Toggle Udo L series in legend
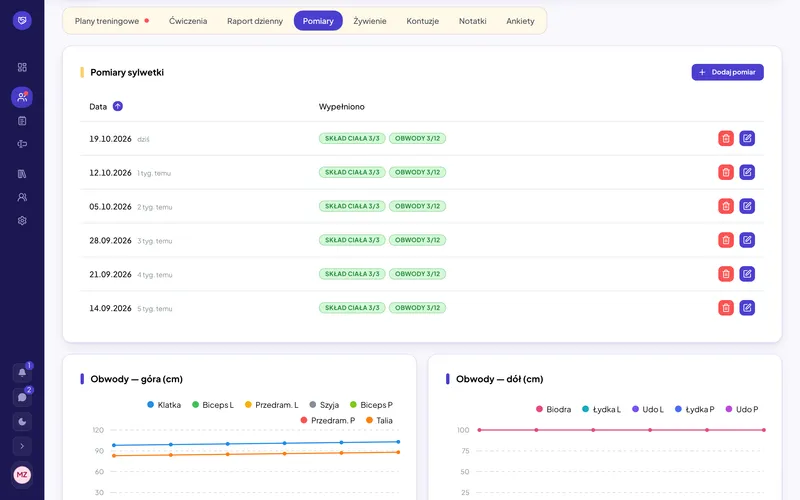 point(647,409)
